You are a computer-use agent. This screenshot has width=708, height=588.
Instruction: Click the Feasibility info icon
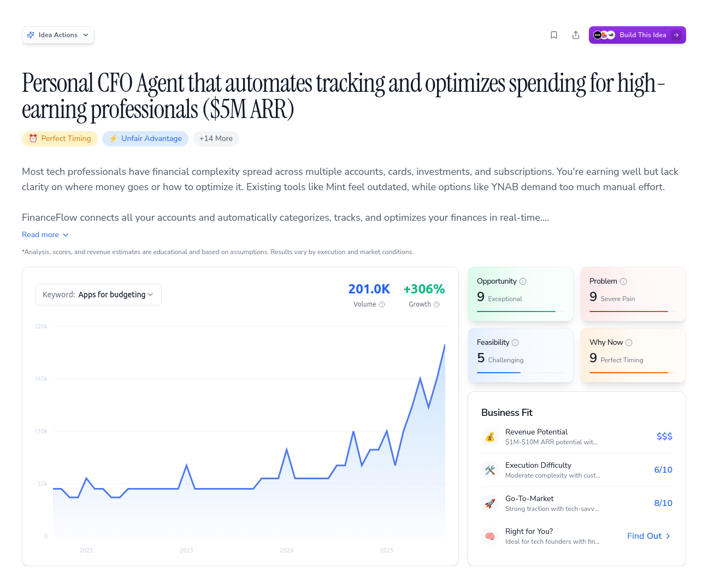coord(515,343)
